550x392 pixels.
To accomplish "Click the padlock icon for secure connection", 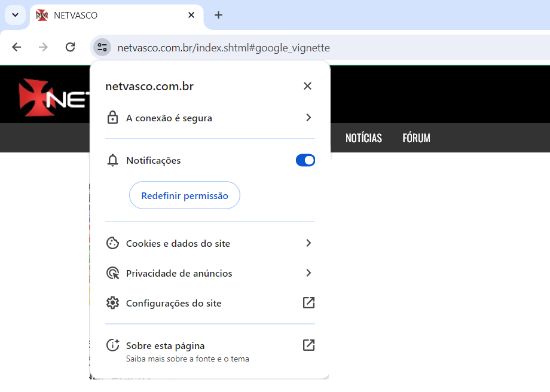I will (112, 118).
